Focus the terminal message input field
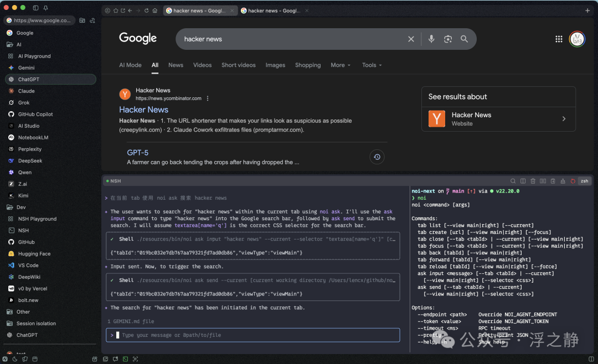 click(253, 335)
